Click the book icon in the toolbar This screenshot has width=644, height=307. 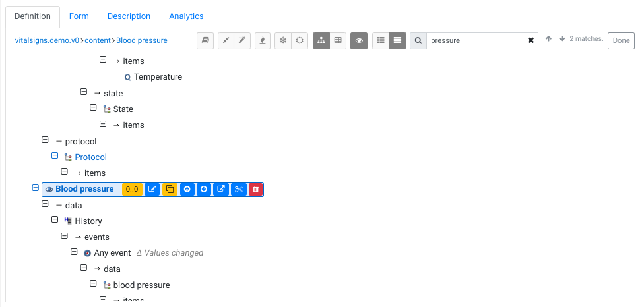click(205, 40)
